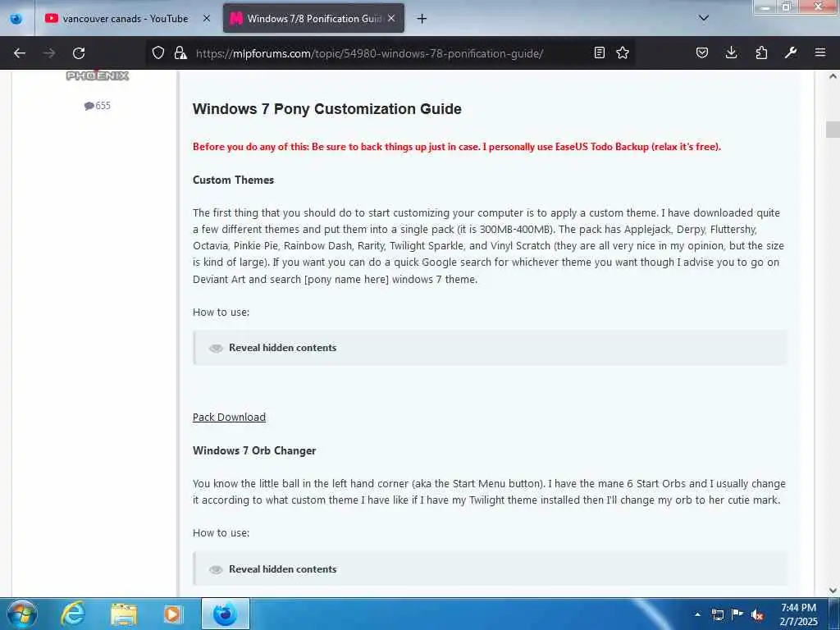Minimize the Firefox window
Screen dimensions: 840x630
tap(765, 7)
